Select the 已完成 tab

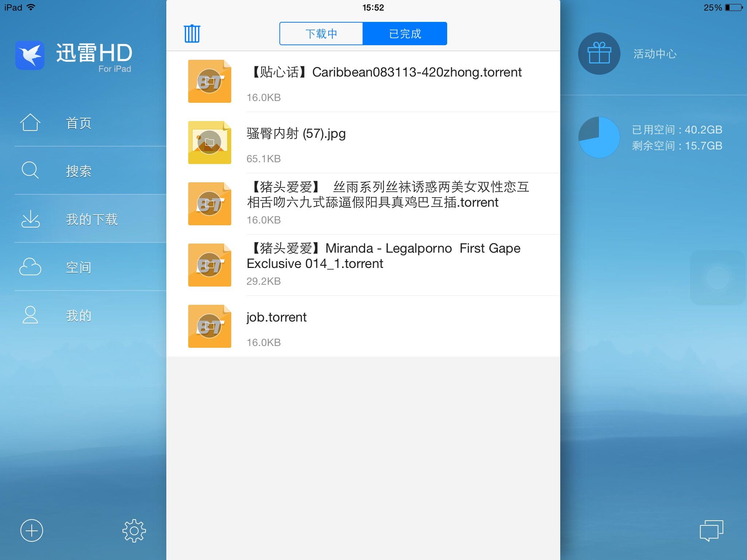405,34
